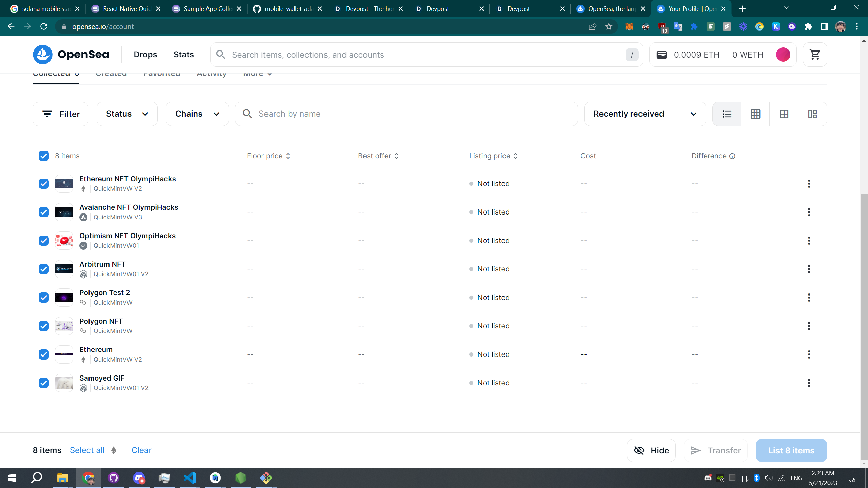Open the Recently received sort dropdown
868x488 pixels.
click(645, 114)
